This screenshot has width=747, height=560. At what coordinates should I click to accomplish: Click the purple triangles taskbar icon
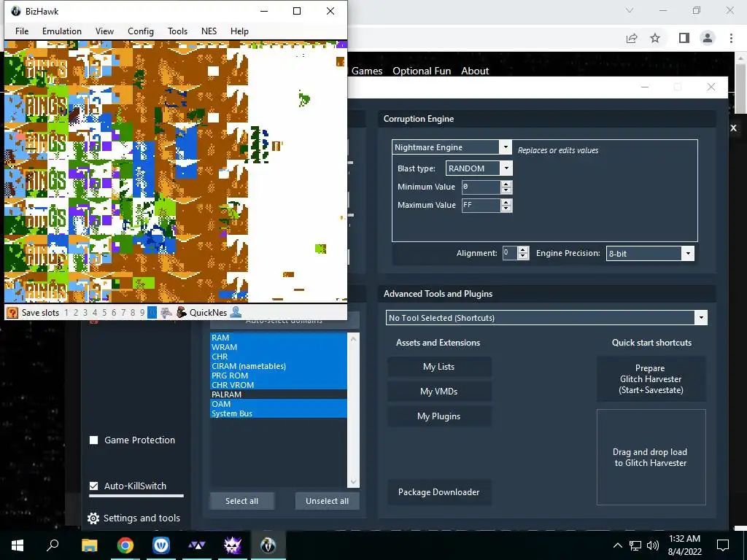(196, 545)
